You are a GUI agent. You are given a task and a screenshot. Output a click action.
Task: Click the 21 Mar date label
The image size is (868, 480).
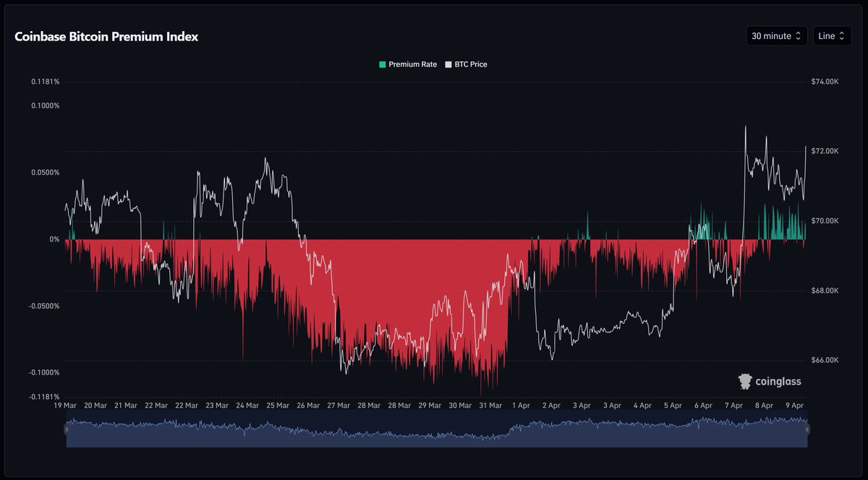click(x=126, y=406)
